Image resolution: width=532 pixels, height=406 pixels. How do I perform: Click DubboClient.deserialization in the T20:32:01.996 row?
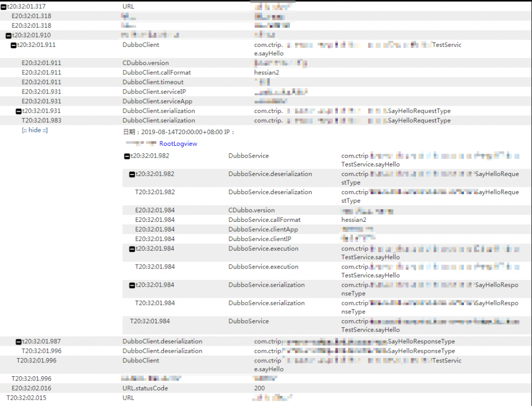(x=162, y=351)
